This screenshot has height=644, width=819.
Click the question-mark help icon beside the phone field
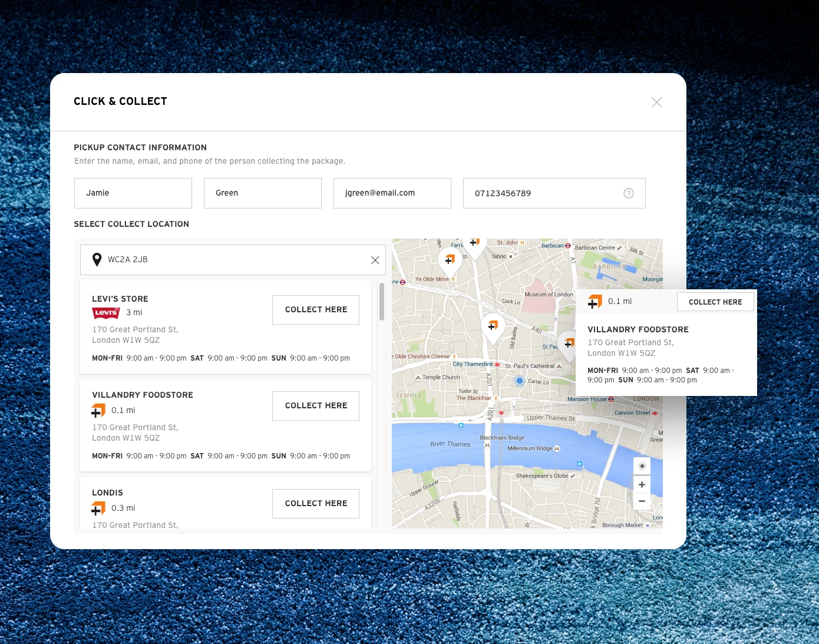coord(629,193)
